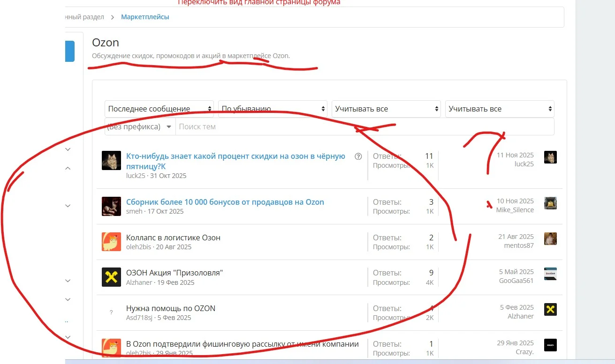
Task: Open thread "Нужна помощь по OZON"
Action: coord(171,308)
